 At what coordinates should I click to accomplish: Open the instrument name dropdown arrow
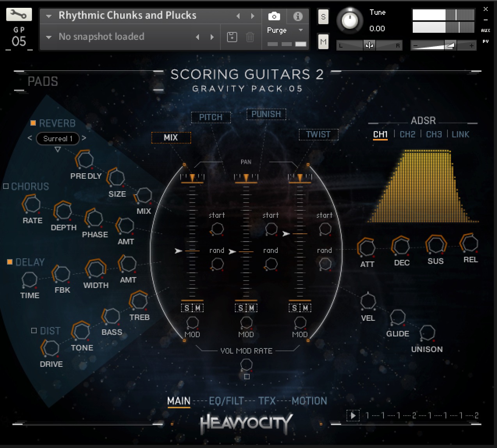[49, 16]
